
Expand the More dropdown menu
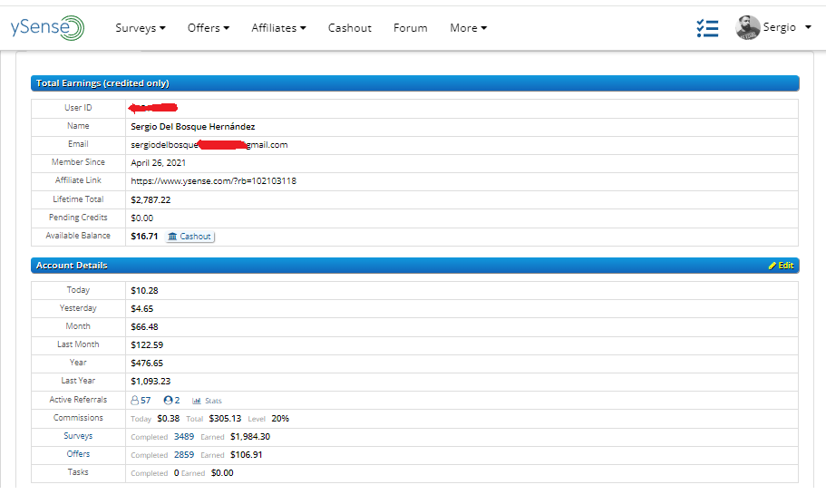click(468, 28)
